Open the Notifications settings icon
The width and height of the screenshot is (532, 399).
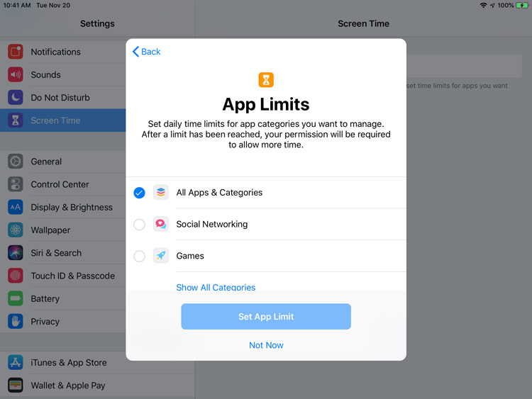16,52
